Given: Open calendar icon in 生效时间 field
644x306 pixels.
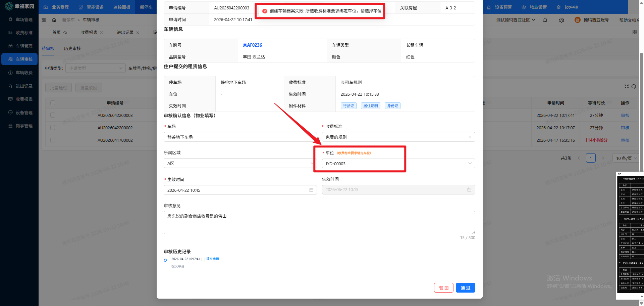Looking at the screenshot, I should [x=311, y=190].
